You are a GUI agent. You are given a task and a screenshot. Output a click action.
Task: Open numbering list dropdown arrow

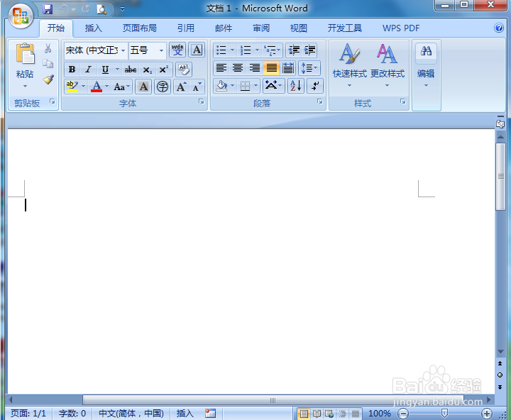click(257, 50)
